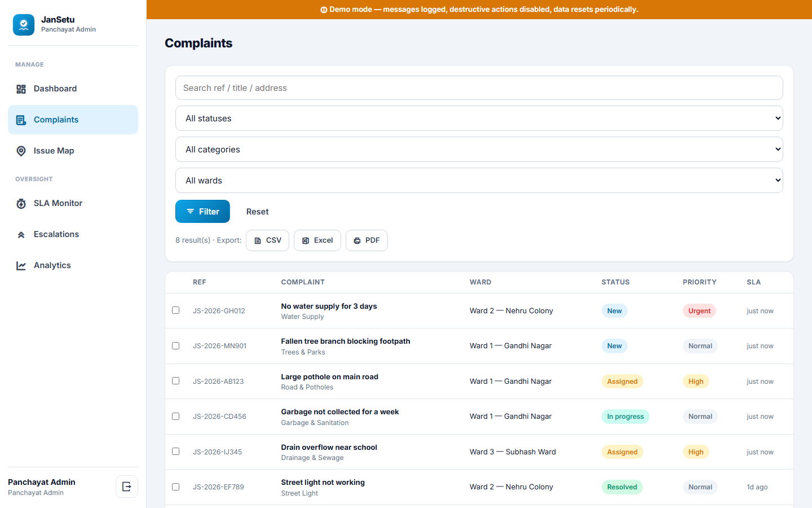Click Ward 2 — Nehru Colony for JS-2026-GH012
The image size is (812, 508).
(511, 311)
